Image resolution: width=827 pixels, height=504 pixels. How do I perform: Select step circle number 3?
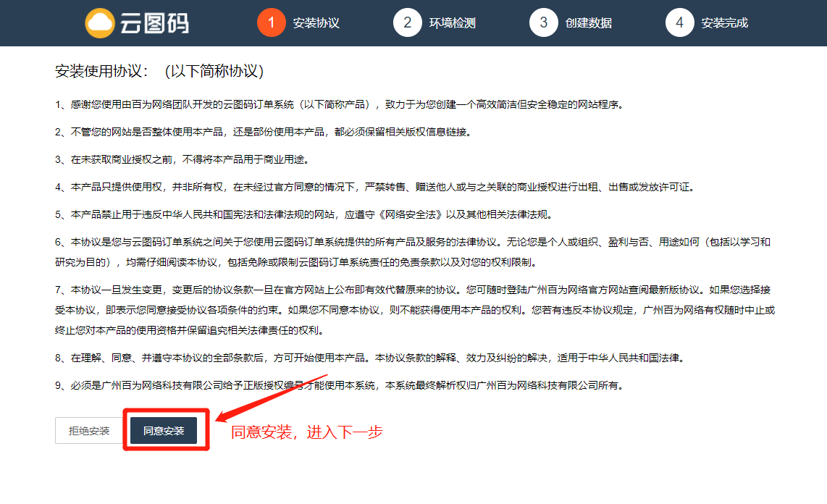(x=543, y=22)
